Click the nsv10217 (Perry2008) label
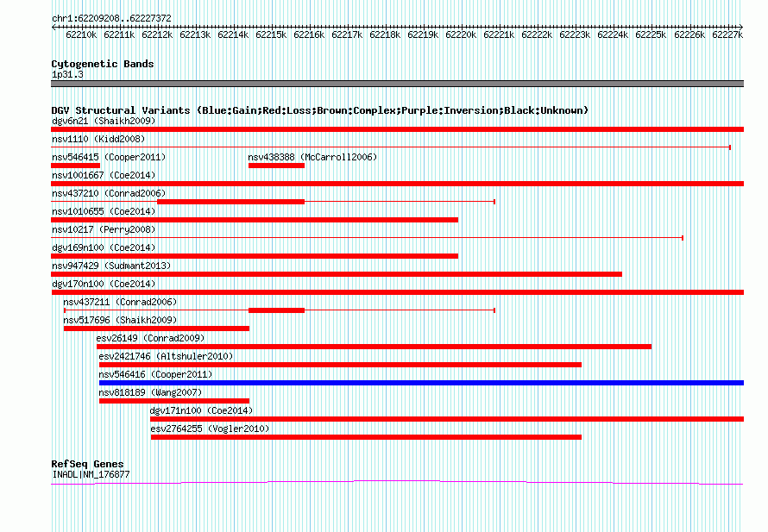The width and height of the screenshot is (768, 532). click(x=104, y=229)
